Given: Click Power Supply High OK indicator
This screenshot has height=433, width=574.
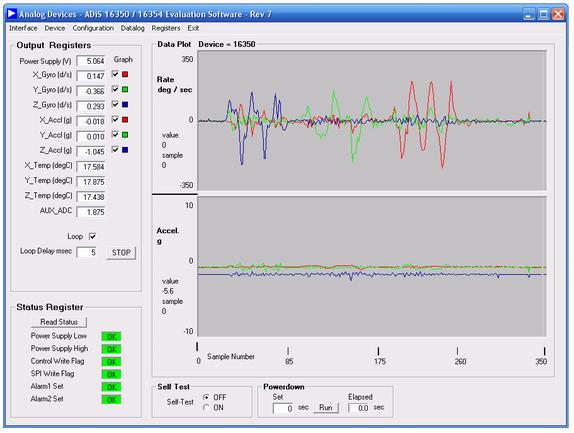Looking at the screenshot, I should pos(111,349).
